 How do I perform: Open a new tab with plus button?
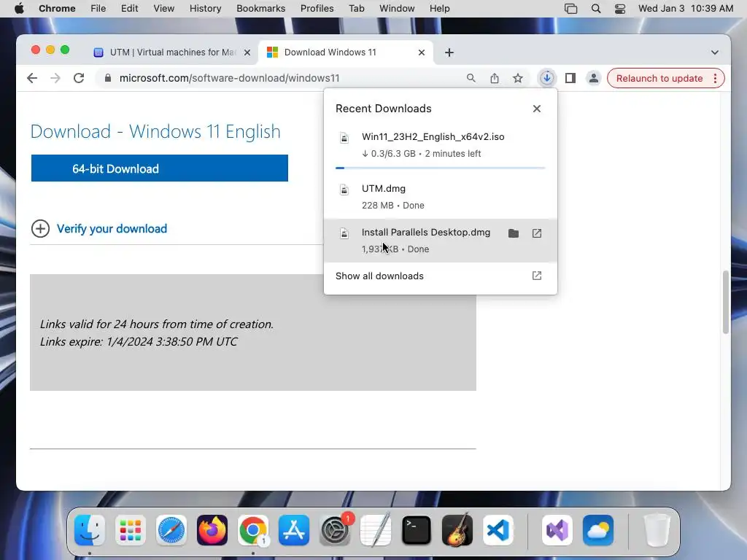pyautogui.click(x=449, y=52)
